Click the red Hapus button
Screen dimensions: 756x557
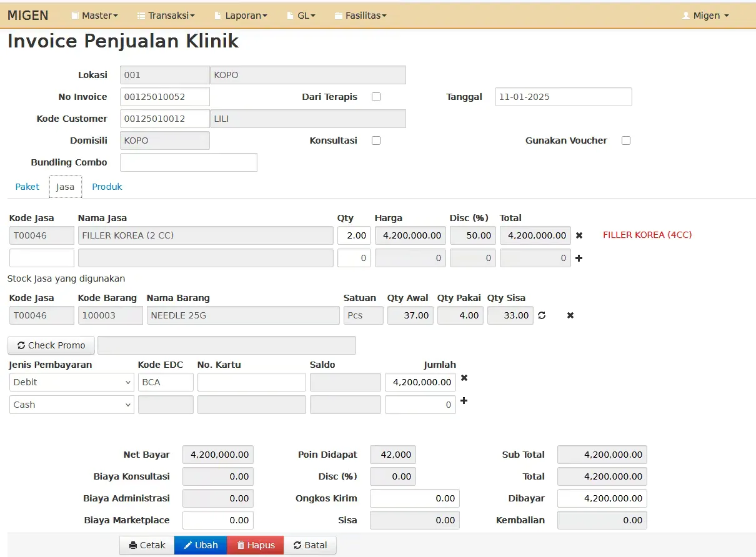256,545
